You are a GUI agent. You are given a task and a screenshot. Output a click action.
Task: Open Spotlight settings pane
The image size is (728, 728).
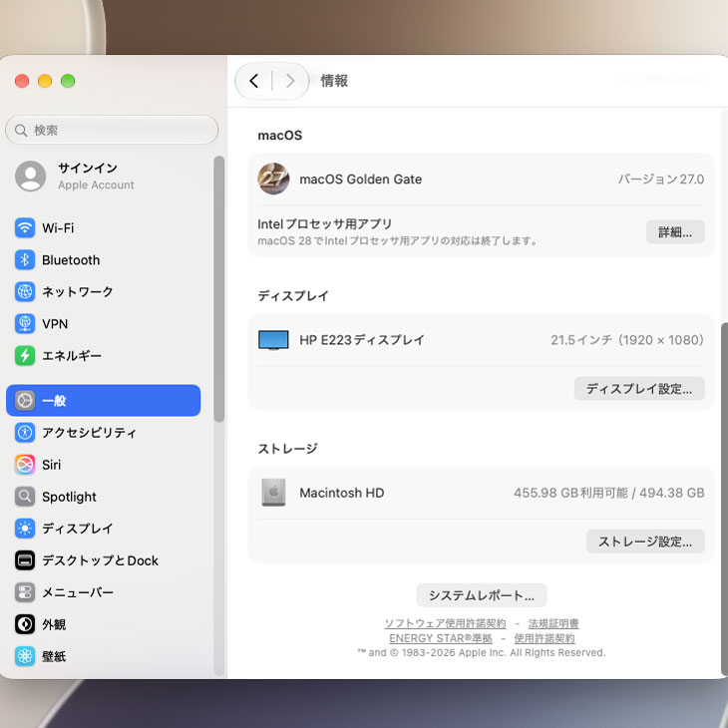(103, 497)
